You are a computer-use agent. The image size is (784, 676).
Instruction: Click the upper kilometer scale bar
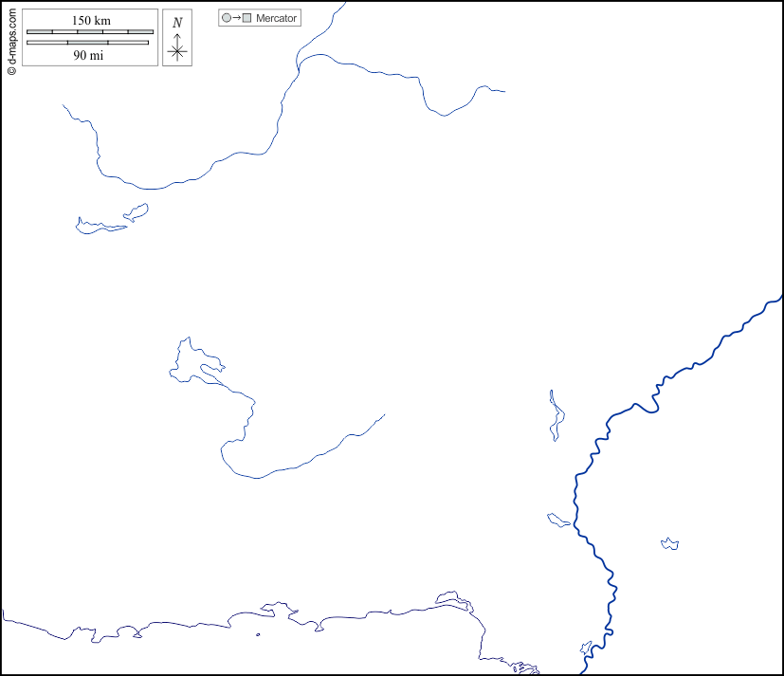90,32
